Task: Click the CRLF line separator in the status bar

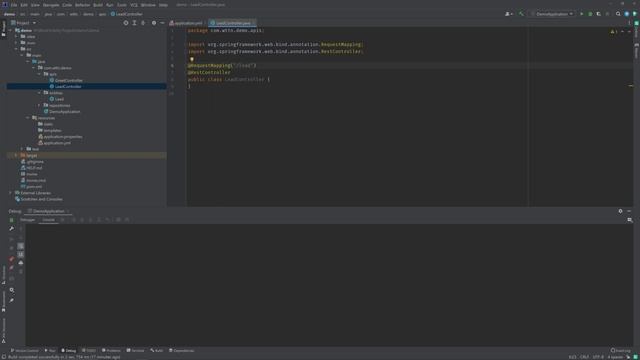Action: click(584, 357)
